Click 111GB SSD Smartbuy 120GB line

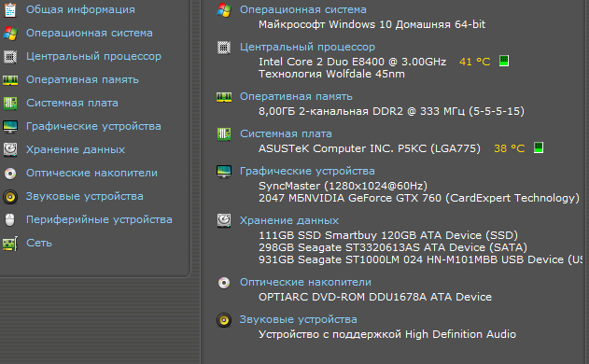[388, 235]
